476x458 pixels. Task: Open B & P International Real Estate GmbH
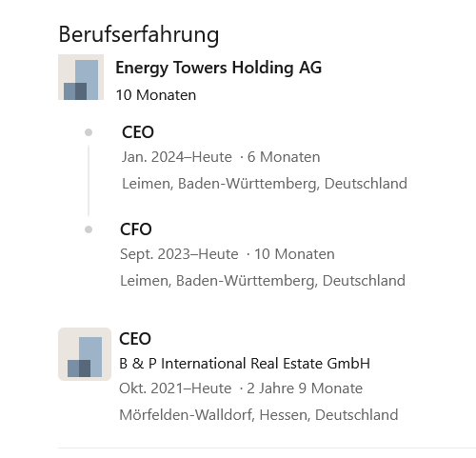pyautogui.click(x=245, y=364)
